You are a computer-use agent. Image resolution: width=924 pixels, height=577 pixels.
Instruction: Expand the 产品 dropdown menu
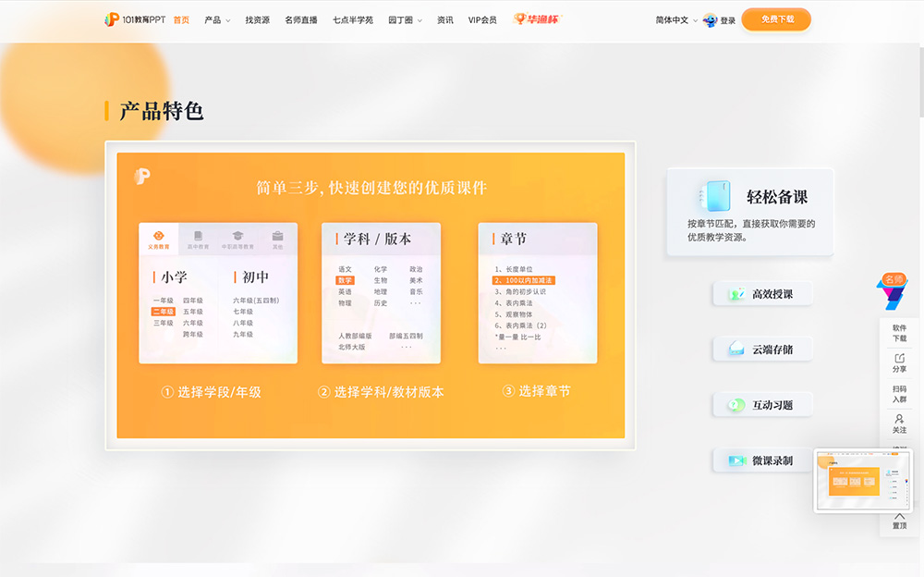tap(217, 19)
